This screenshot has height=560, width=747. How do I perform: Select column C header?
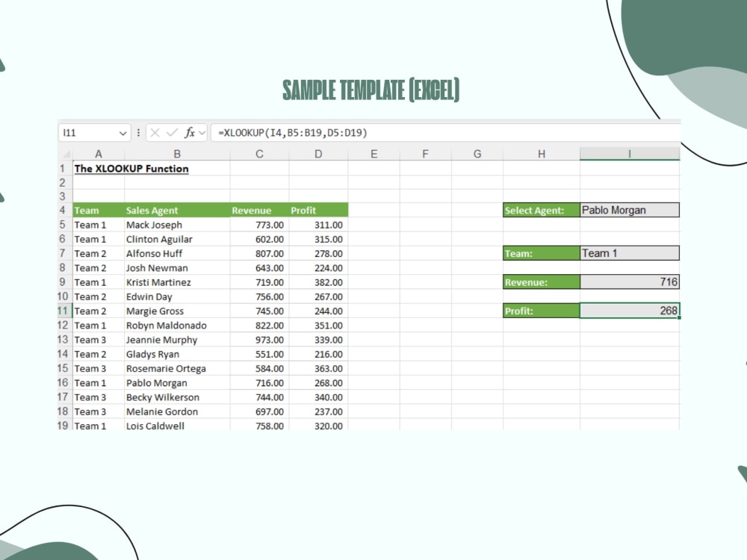[259, 154]
